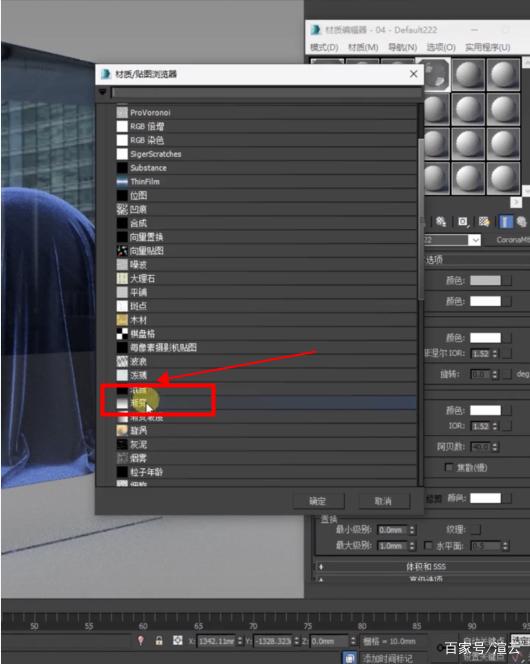Open the 导航(N) menu
Screen dimensions: 530x664
point(403,47)
